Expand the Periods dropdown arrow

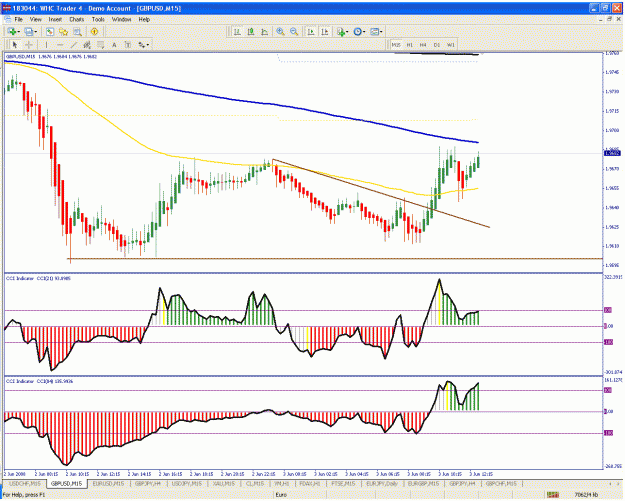point(364,32)
